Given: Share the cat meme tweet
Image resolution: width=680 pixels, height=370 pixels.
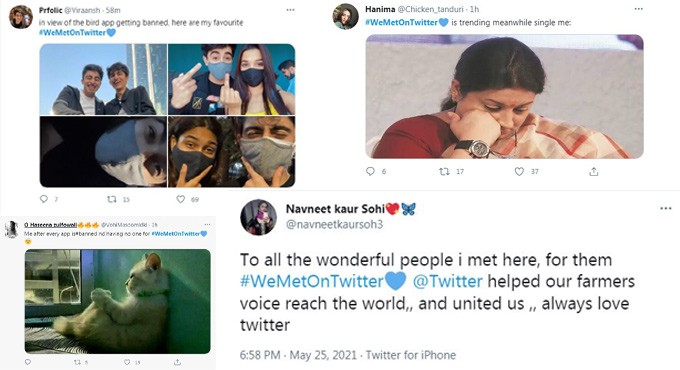Looking at the screenshot, I should click(x=177, y=362).
